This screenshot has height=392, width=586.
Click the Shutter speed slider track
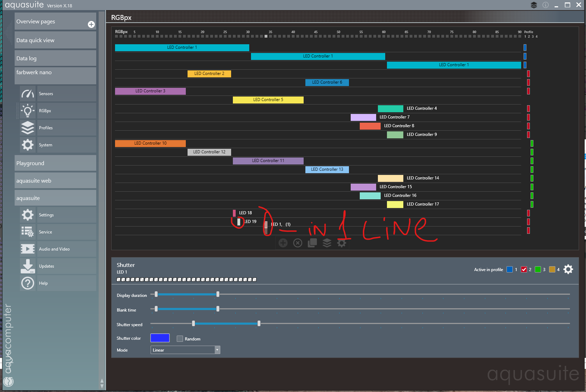pos(360,324)
